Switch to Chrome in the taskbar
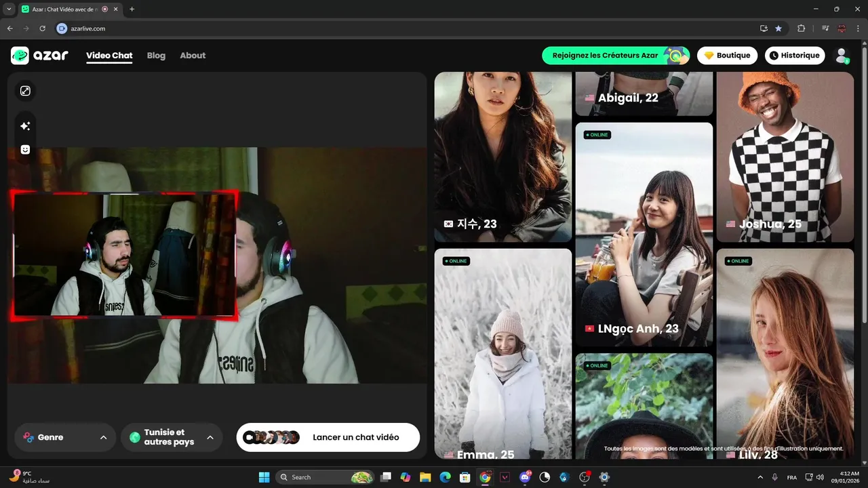The width and height of the screenshot is (868, 488). click(485, 477)
